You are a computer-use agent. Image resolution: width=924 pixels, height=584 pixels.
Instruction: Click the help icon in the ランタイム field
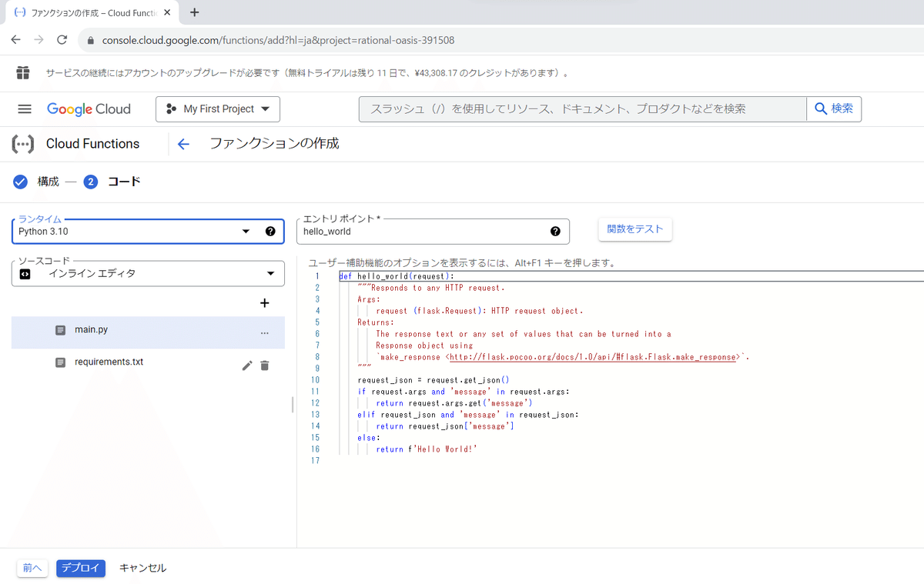[270, 232]
